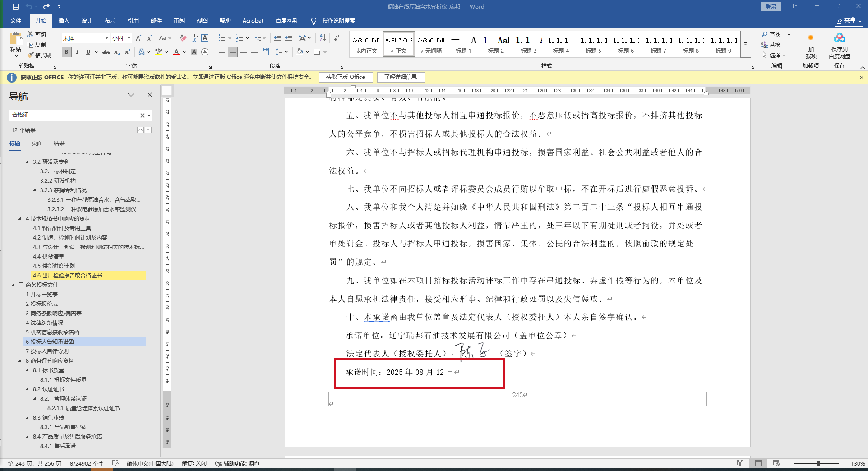Screen dimensions: 868x471
Task: Toggle strikethrough formatting
Action: [x=106, y=52]
